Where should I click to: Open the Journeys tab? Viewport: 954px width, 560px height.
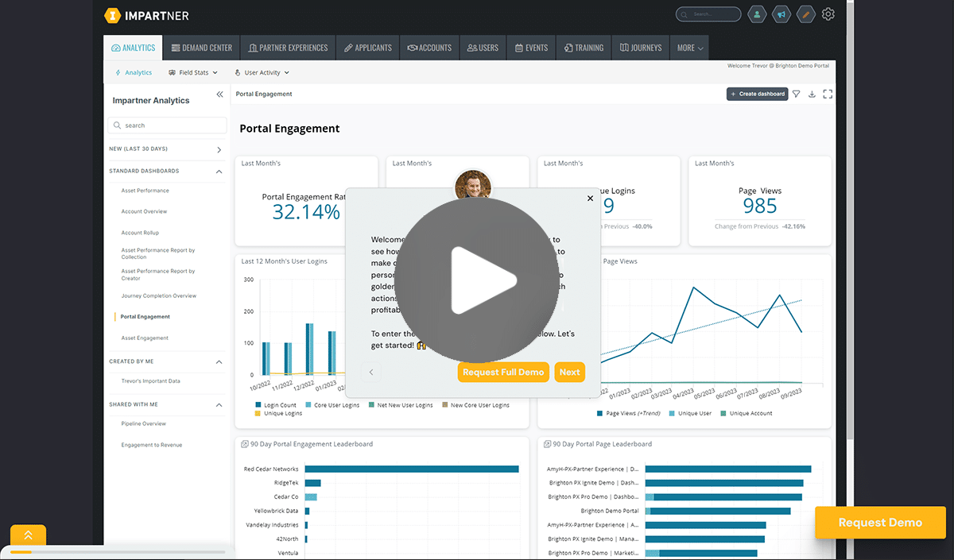(641, 48)
